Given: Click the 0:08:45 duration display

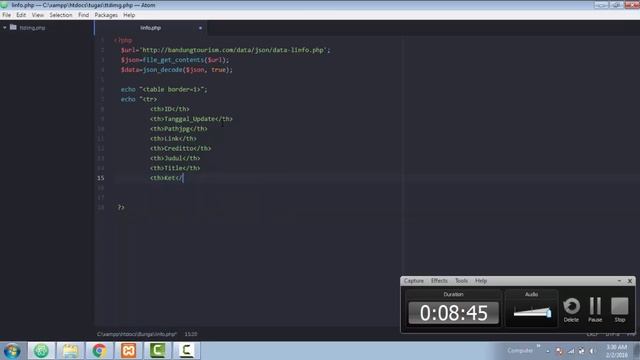Looking at the screenshot, I should [453, 313].
